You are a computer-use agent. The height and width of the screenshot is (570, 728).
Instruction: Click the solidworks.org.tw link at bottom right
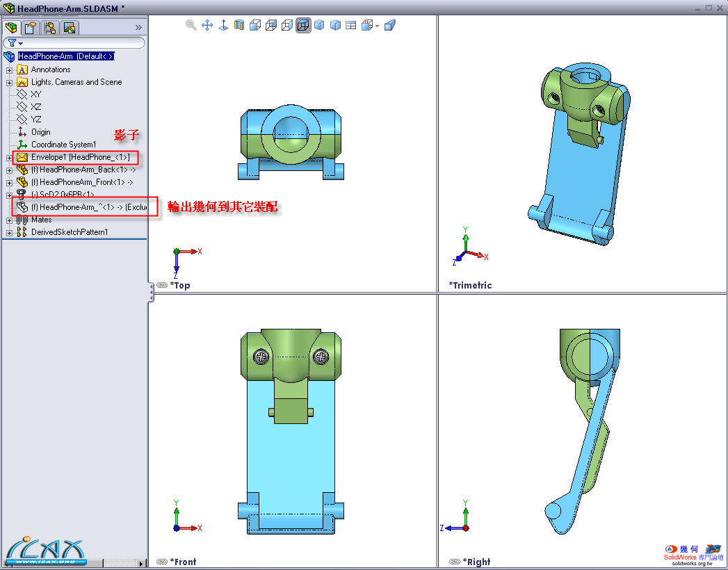[692, 564]
